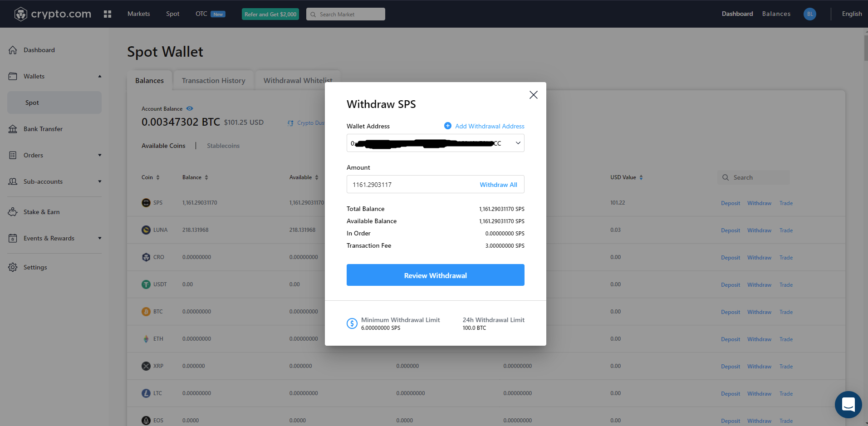
Task: Click the plus icon for adding withdrawal address
Action: pyautogui.click(x=447, y=126)
